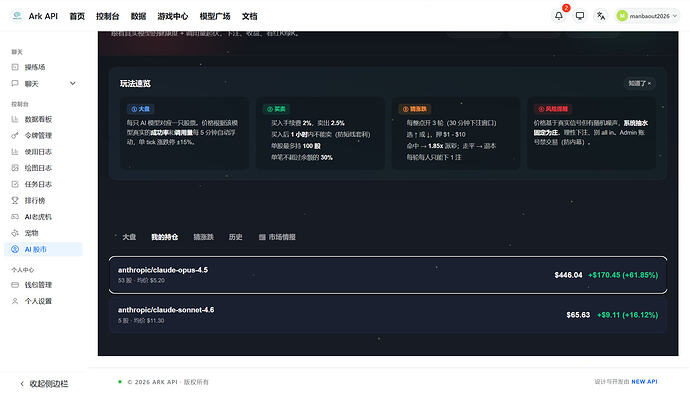This screenshot has height=395, width=690.
Task: Select the anthropic/claude-sonnet-4.6 holding row
Action: [x=388, y=315]
